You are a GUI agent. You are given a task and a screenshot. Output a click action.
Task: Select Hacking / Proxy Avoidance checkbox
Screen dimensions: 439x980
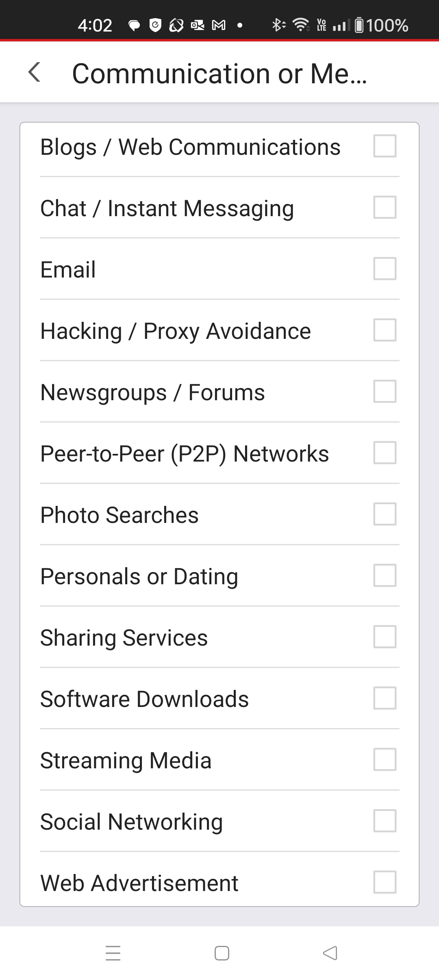click(x=385, y=330)
